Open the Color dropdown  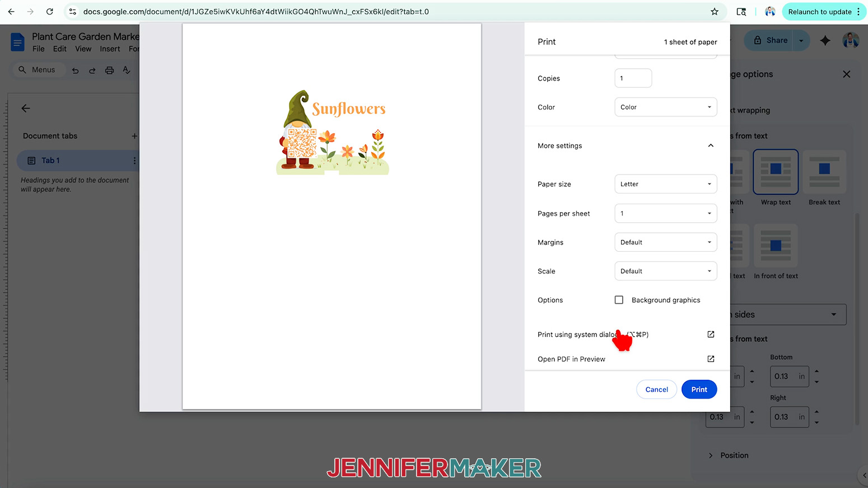pyautogui.click(x=666, y=107)
